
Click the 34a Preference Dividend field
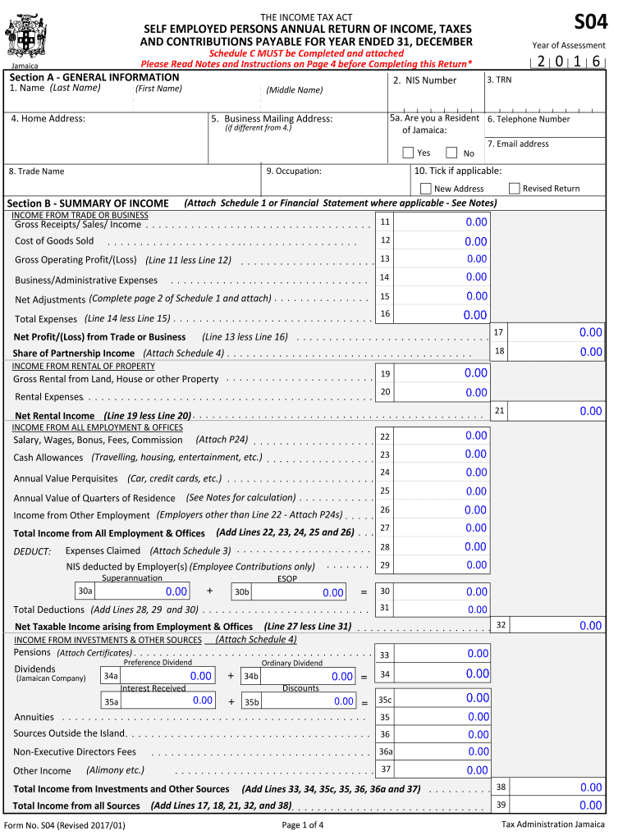(169, 676)
